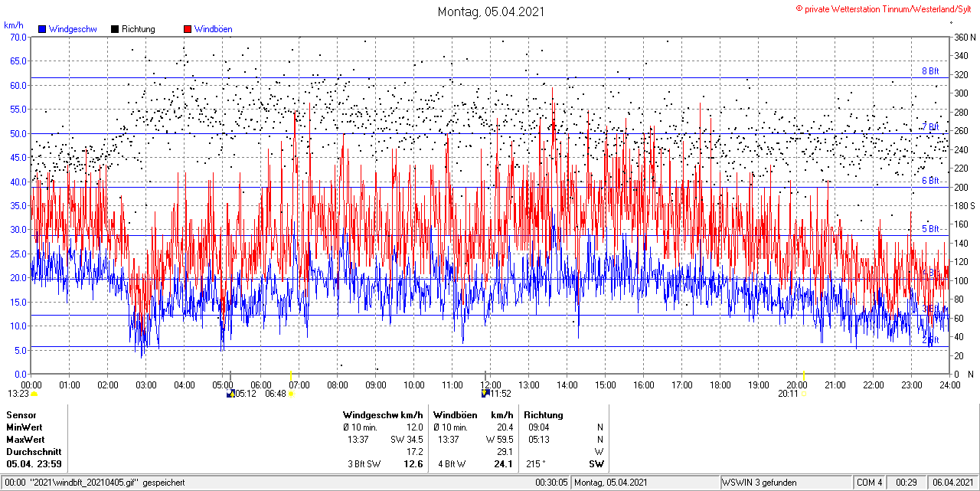This screenshot has width=980, height=491.
Task: Click the 'Windgeschw km/h' column header
Action: point(383,415)
